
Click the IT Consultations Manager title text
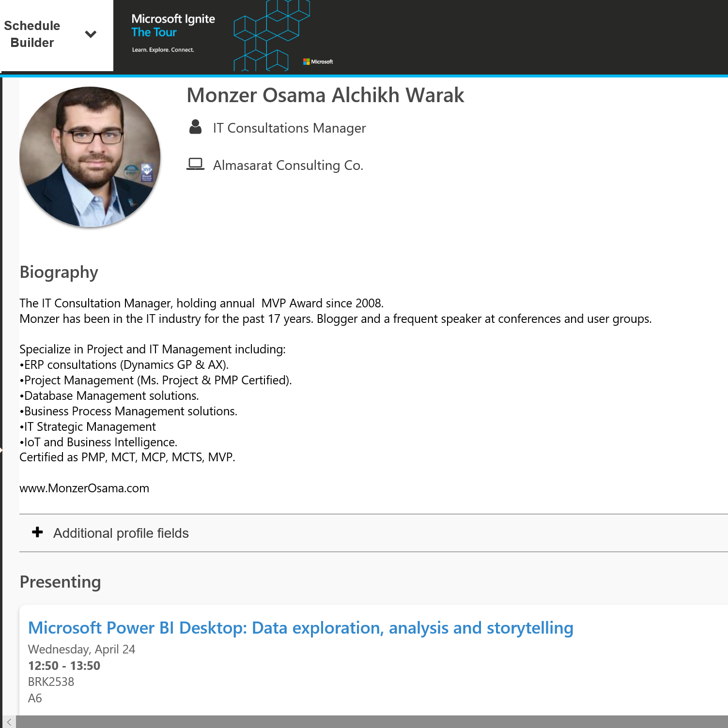click(289, 128)
